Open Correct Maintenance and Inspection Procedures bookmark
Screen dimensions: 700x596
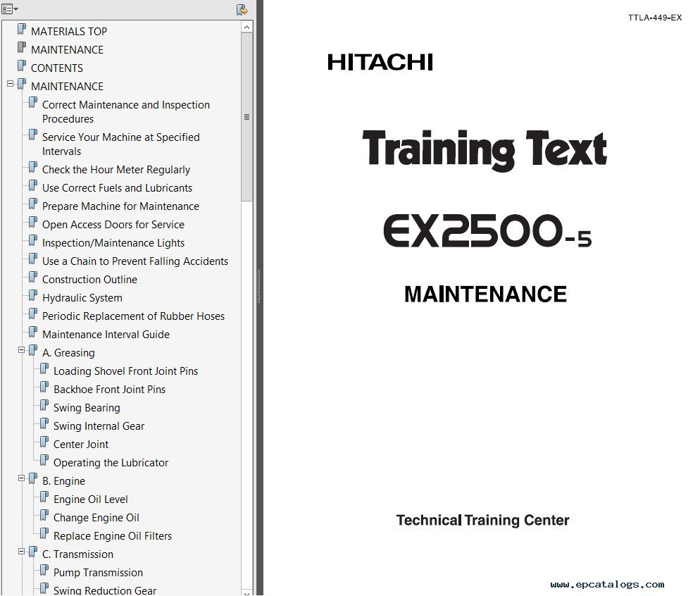(x=126, y=111)
